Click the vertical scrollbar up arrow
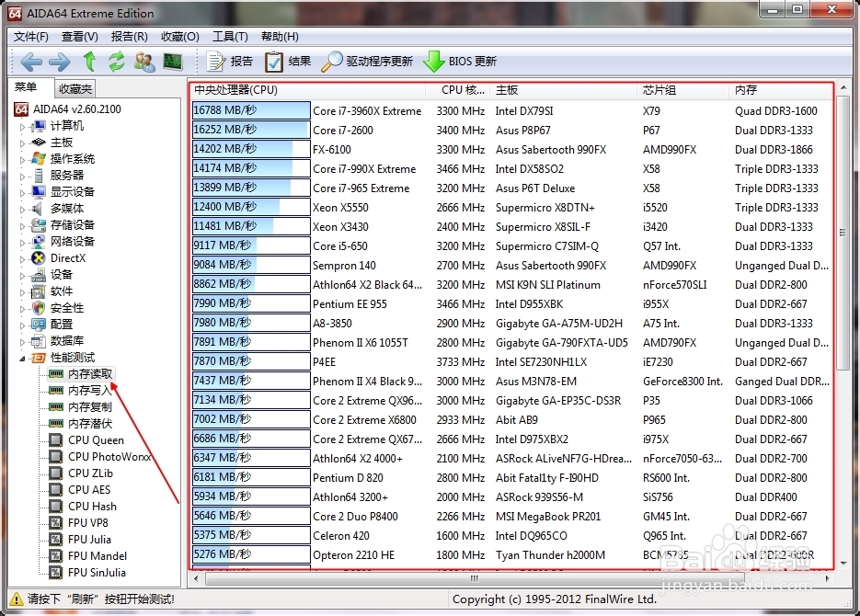Screen dimensions: 860x616 (843, 87)
